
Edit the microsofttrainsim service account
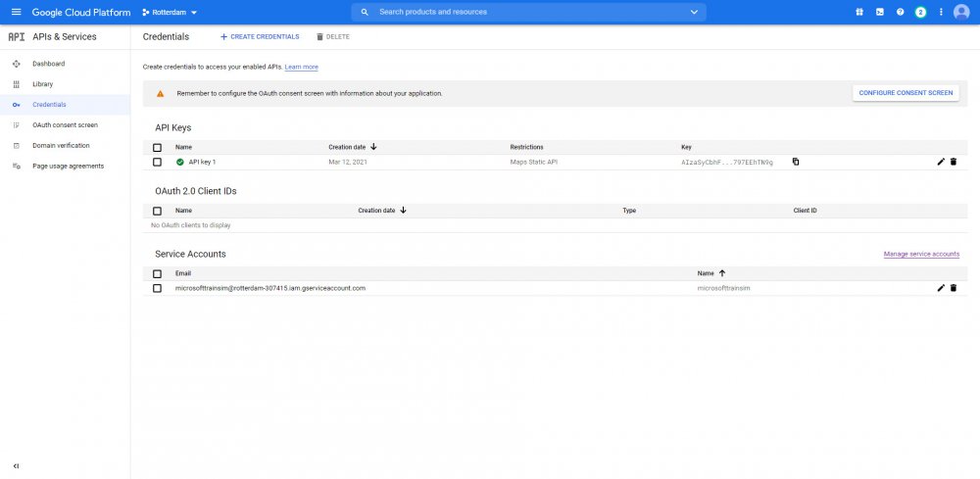[x=941, y=288]
